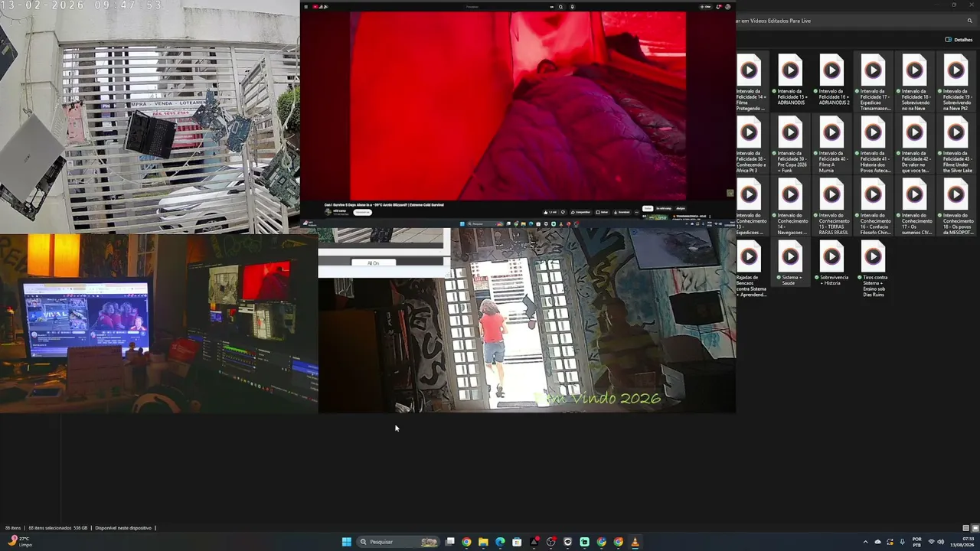980x551 pixels.
Task: Select file Conhecimento 17 Os sumerios
Action: (x=915, y=207)
